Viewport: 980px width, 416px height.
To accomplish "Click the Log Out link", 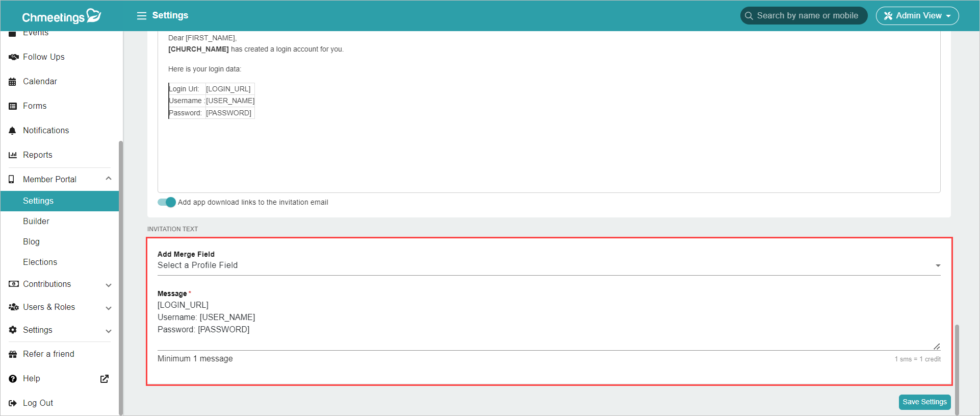I will [38, 403].
